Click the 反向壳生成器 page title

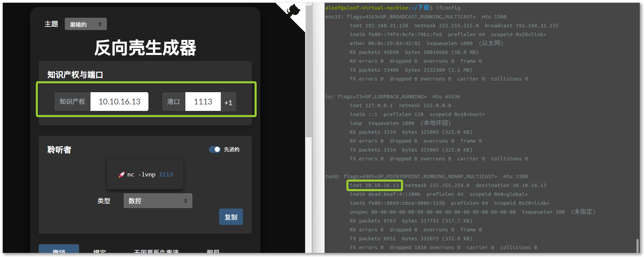pyautogui.click(x=145, y=48)
